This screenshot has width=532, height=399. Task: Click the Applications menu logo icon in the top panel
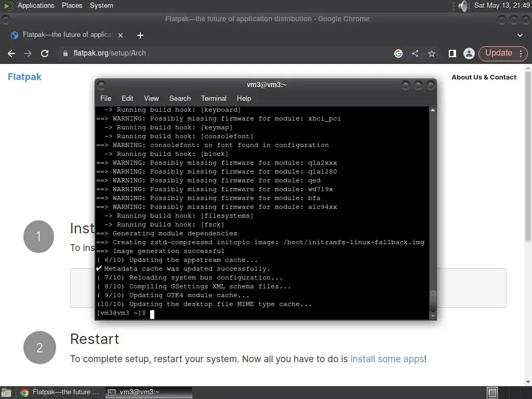pyautogui.click(x=9, y=6)
